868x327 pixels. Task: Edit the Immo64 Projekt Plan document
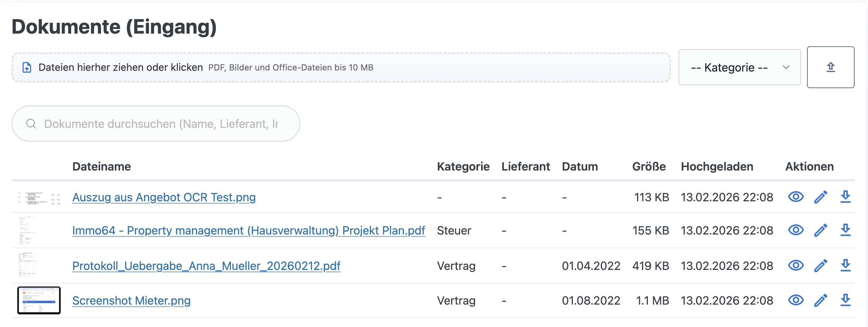(821, 230)
